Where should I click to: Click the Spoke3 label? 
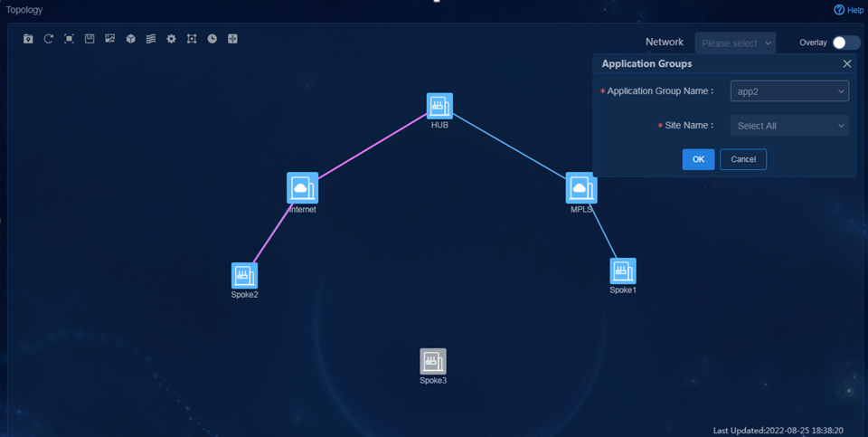coord(433,381)
